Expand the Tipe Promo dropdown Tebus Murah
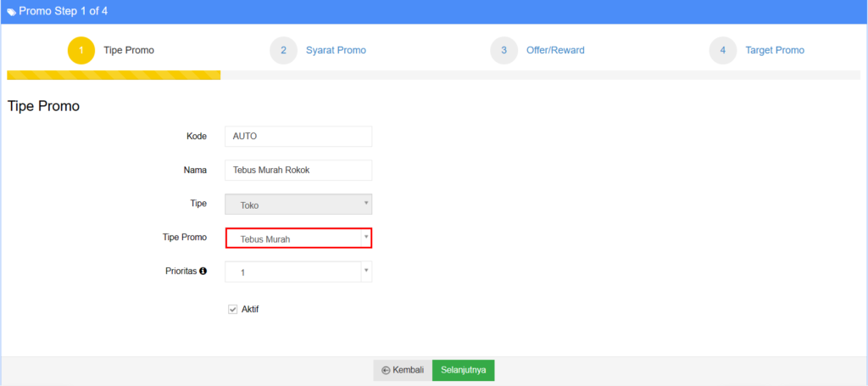This screenshot has width=868, height=386. coord(298,238)
